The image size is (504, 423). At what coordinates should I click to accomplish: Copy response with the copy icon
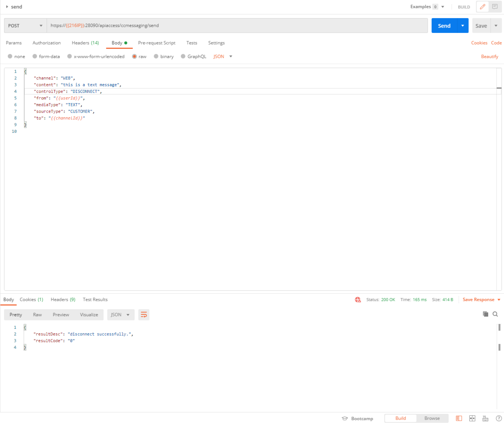pos(486,314)
